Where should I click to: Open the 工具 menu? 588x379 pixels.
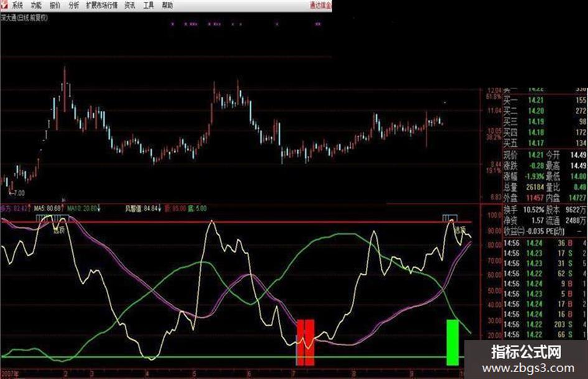tap(149, 5)
